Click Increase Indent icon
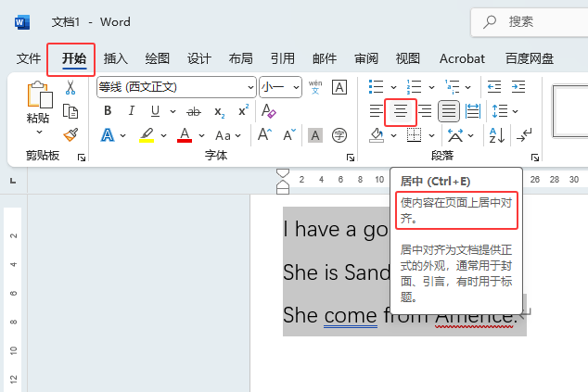 pos(518,87)
